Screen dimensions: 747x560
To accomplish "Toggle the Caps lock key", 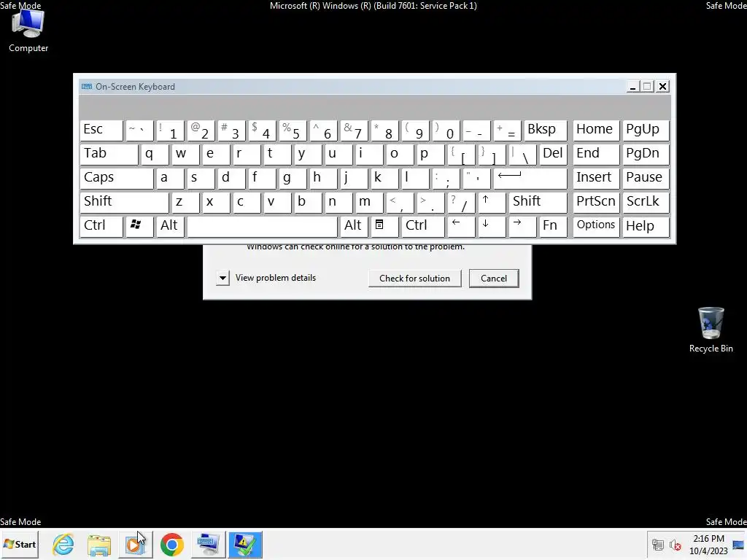I will click(x=117, y=178).
